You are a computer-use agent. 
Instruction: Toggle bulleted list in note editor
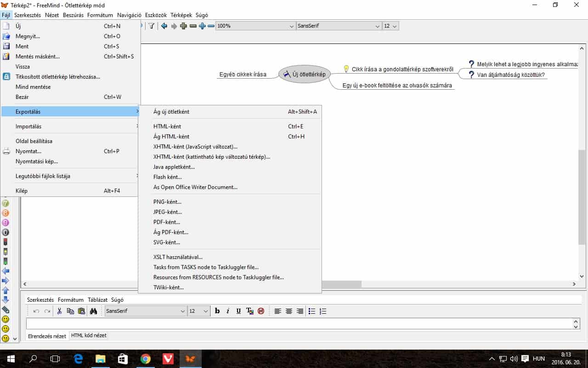[x=312, y=311]
